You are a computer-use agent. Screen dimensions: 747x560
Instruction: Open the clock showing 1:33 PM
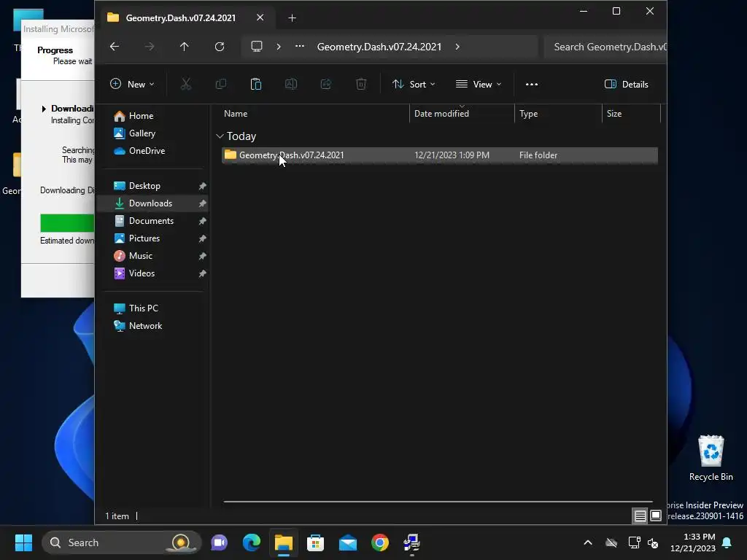(x=693, y=542)
